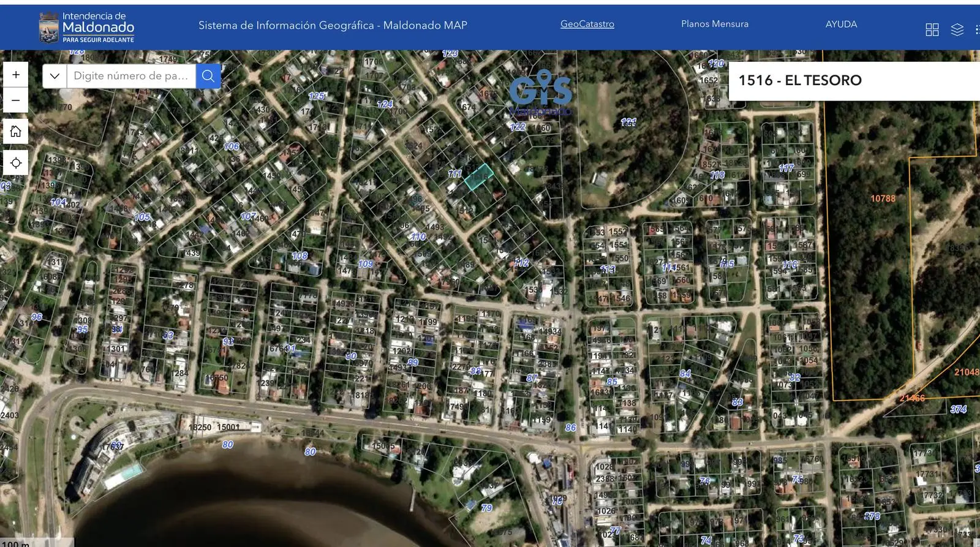Go to Planos Mensura
980x547 pixels.
tap(714, 25)
